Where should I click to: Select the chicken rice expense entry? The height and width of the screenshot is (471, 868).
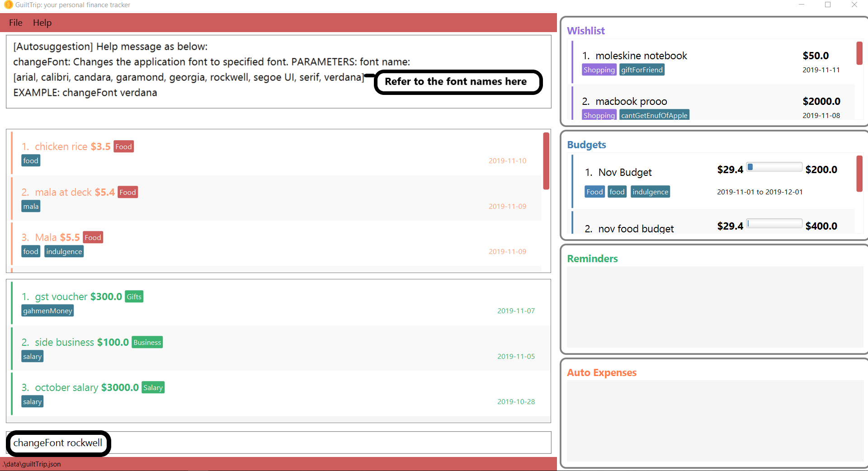pos(276,153)
